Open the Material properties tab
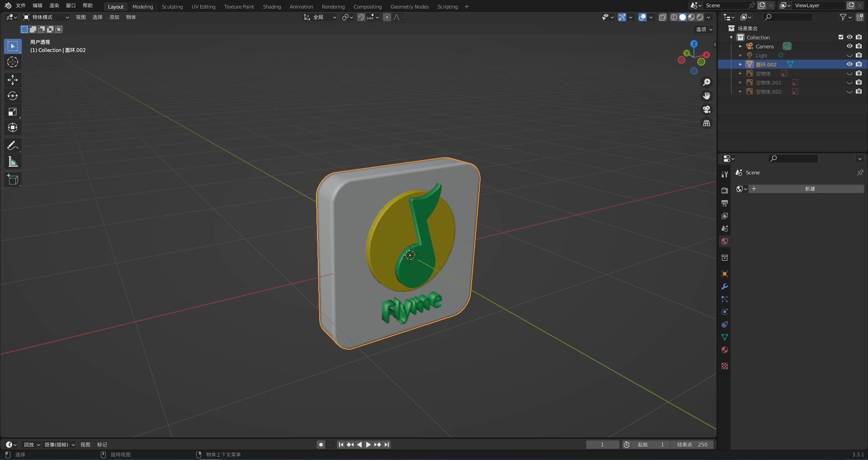This screenshot has height=460, width=868. click(x=725, y=350)
